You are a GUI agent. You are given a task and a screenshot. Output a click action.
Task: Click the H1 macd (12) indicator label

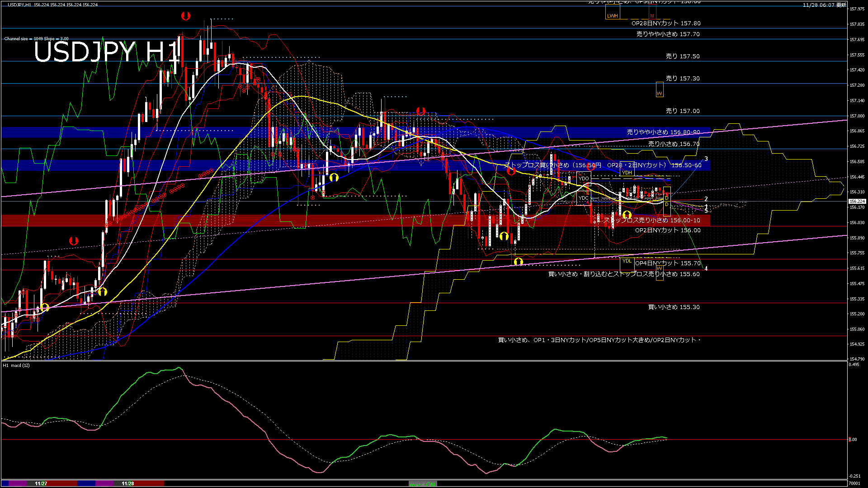(x=16, y=365)
